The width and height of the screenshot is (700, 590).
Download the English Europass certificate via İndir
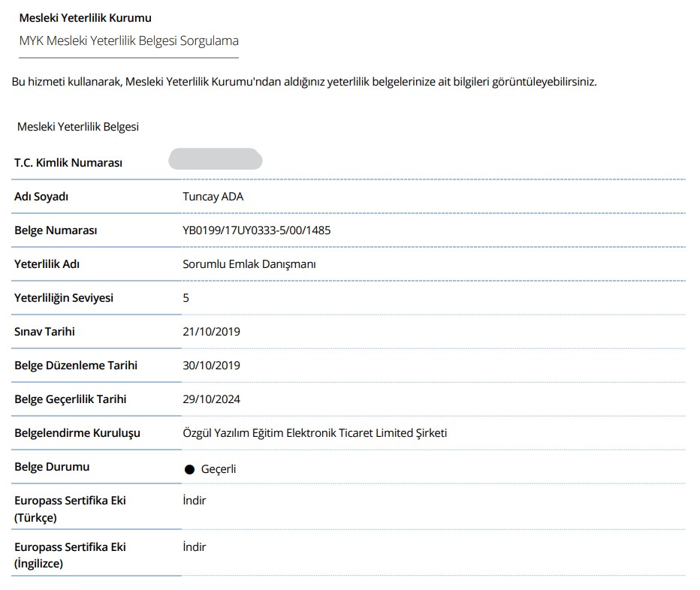[x=195, y=547]
